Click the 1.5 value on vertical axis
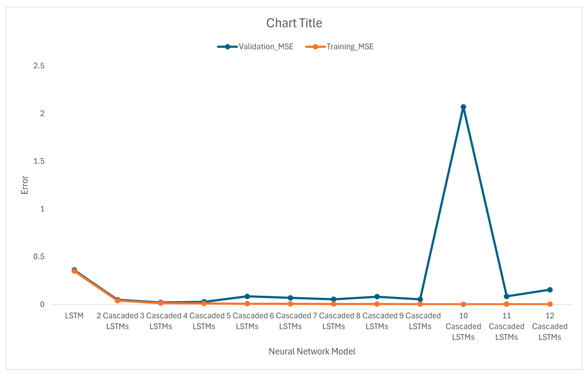 tap(39, 161)
